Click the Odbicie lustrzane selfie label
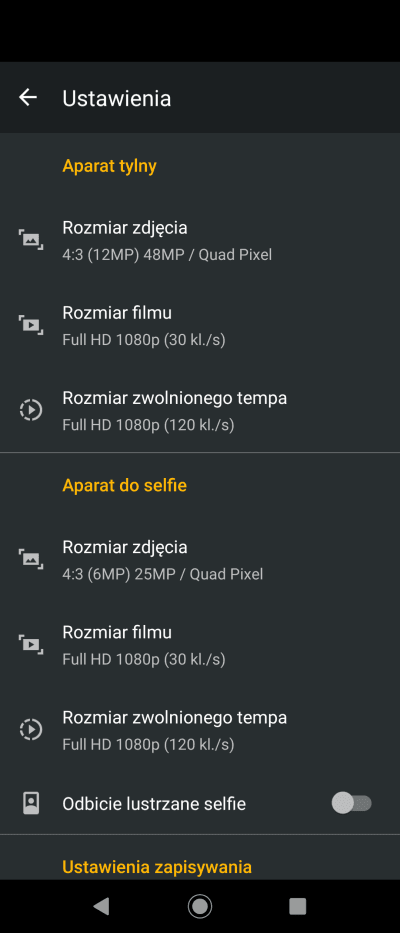 [154, 804]
